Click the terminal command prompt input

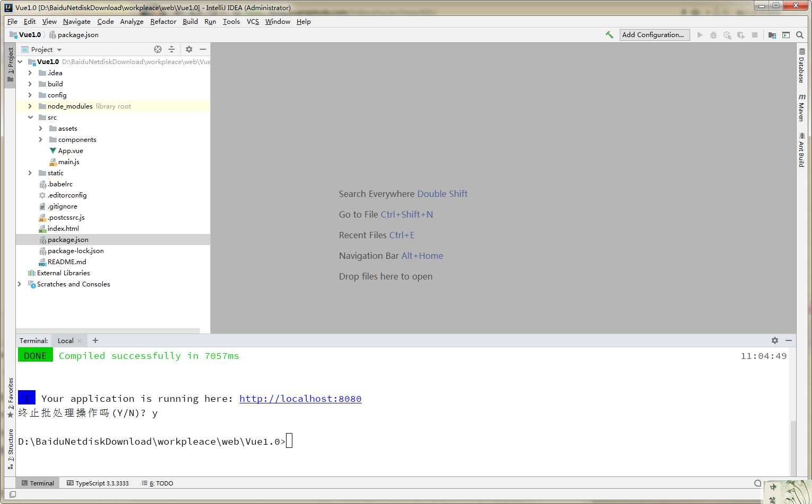pos(289,441)
